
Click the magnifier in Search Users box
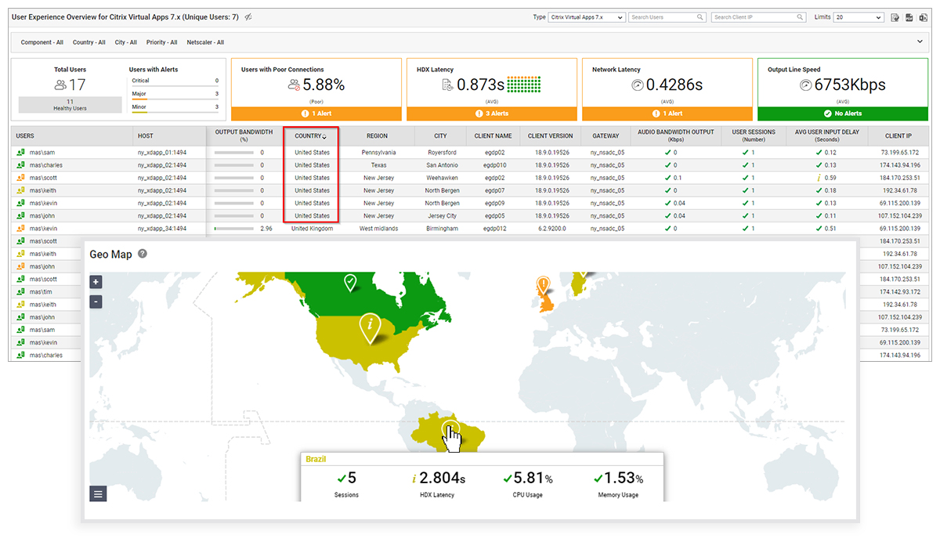point(699,17)
